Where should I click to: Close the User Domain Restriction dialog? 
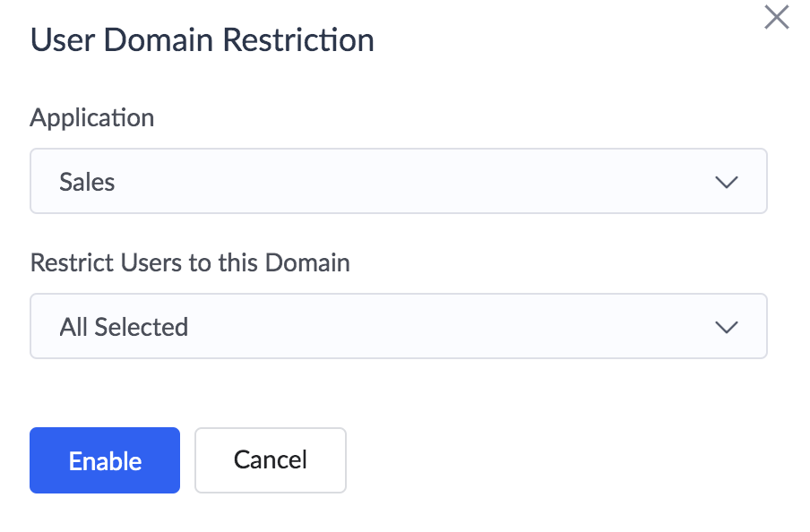tap(777, 17)
